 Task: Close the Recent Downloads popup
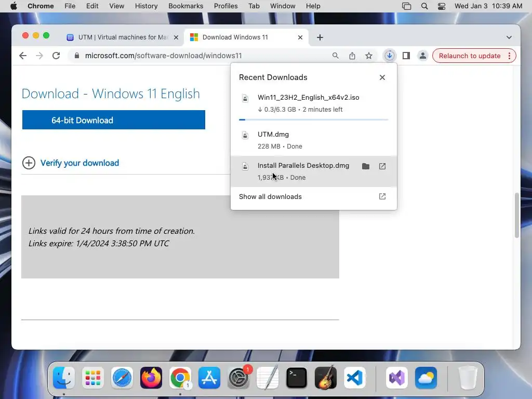[x=382, y=77]
